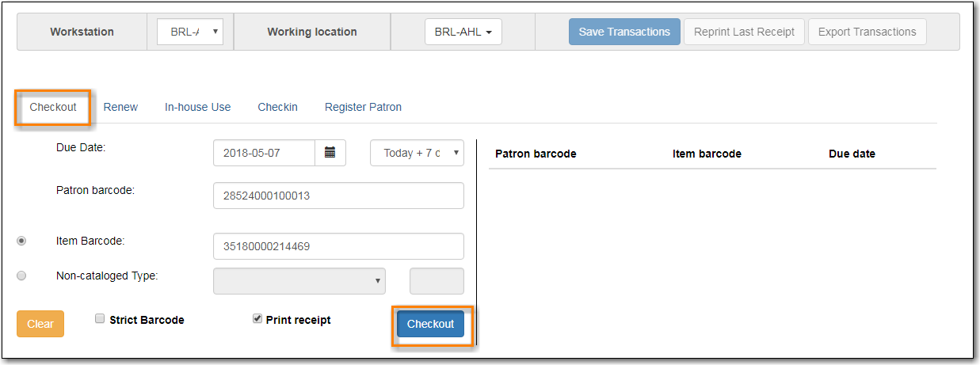Select the Non-cataloged Type radio button
This screenshot has height=365, width=980.
coord(21,276)
